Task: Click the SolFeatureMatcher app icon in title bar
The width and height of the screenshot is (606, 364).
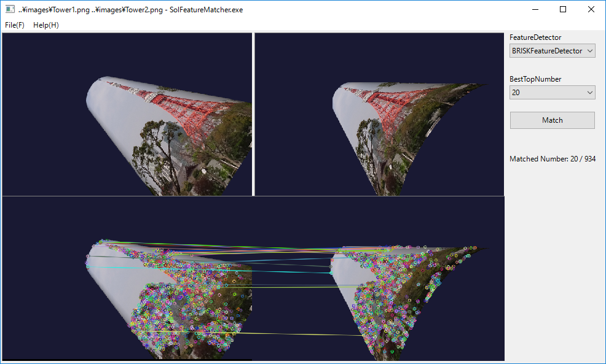Action: click(10, 9)
